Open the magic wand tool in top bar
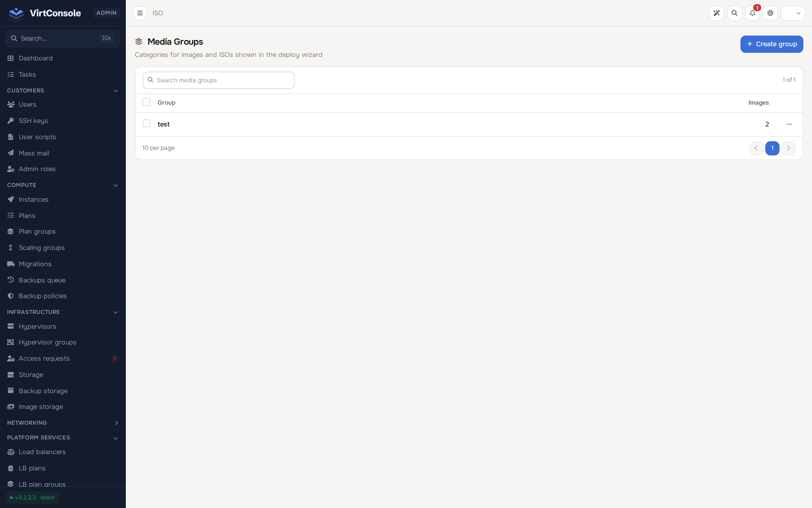 (x=716, y=13)
